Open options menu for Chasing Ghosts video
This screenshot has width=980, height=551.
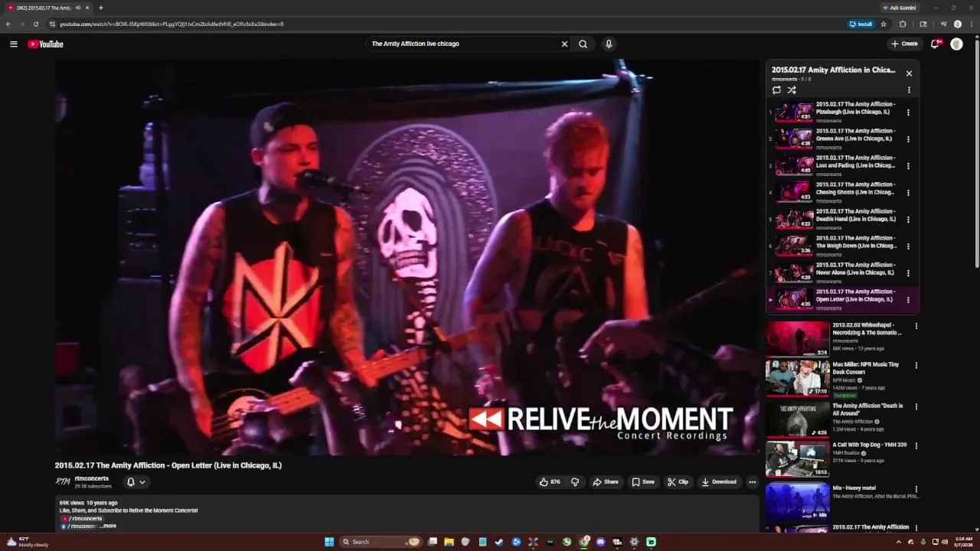pos(908,193)
